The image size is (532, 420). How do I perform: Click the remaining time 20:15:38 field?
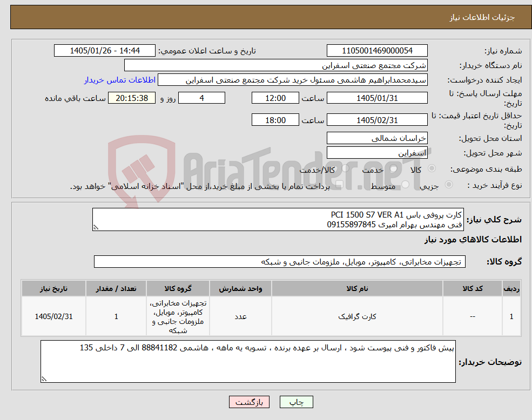coord(132,98)
